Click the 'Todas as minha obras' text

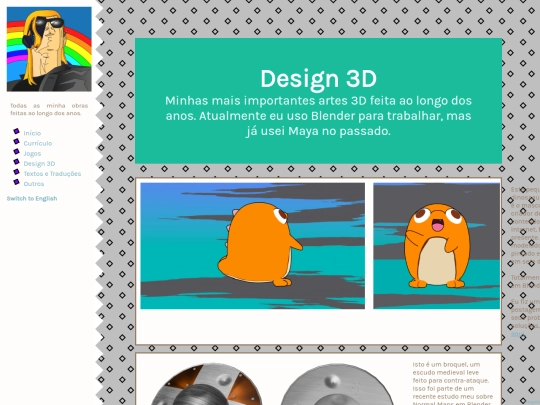(49, 105)
